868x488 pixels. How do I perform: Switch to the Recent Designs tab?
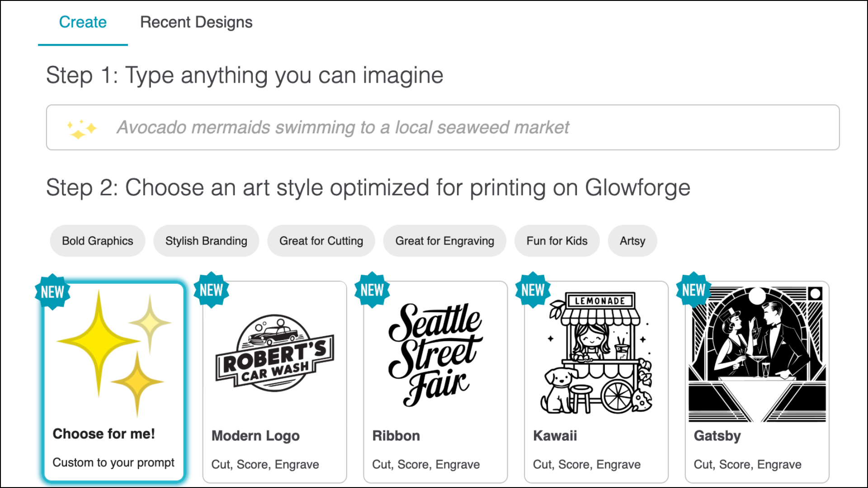[196, 22]
